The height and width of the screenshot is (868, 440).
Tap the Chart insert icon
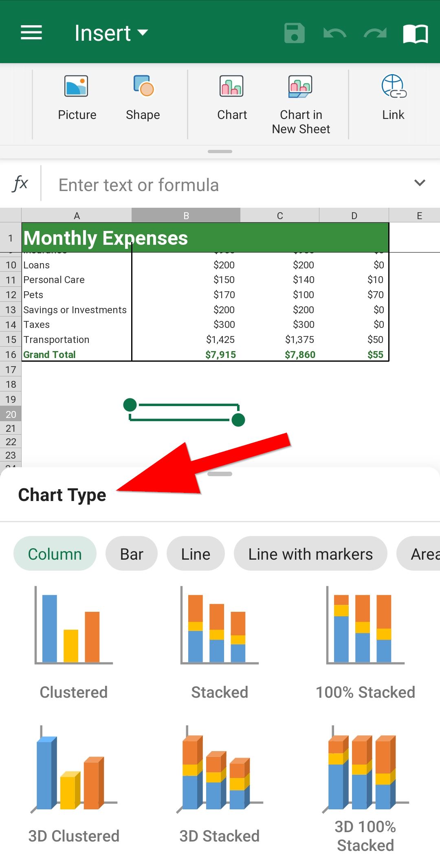pos(232,98)
